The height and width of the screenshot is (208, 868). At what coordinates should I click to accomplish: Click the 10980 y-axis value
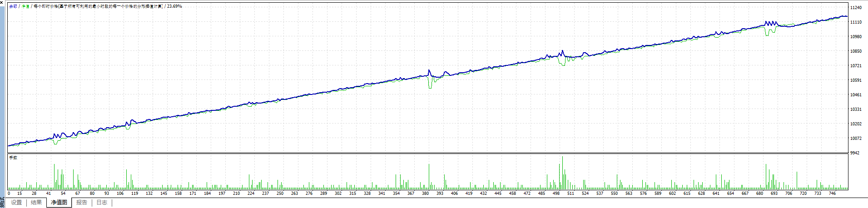(856, 37)
